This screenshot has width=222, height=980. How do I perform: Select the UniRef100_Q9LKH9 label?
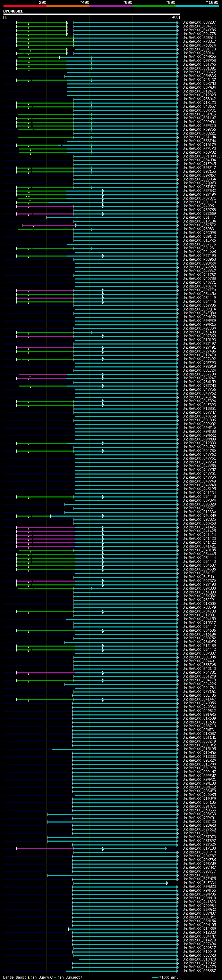[199, 516]
